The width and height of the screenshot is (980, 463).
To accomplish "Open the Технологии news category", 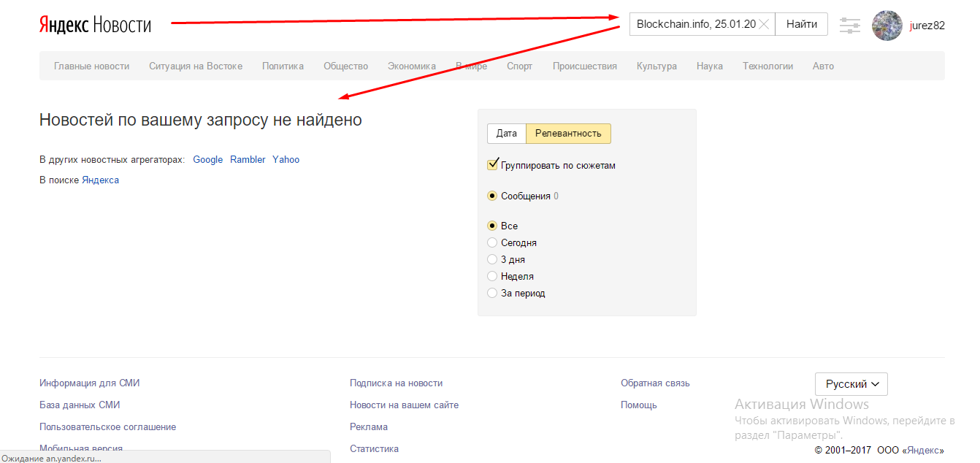I will coord(767,66).
